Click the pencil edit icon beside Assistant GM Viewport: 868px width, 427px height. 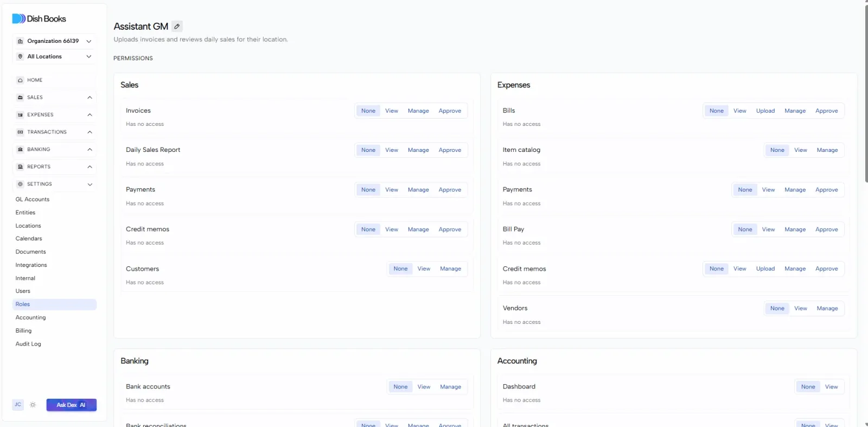tap(177, 26)
